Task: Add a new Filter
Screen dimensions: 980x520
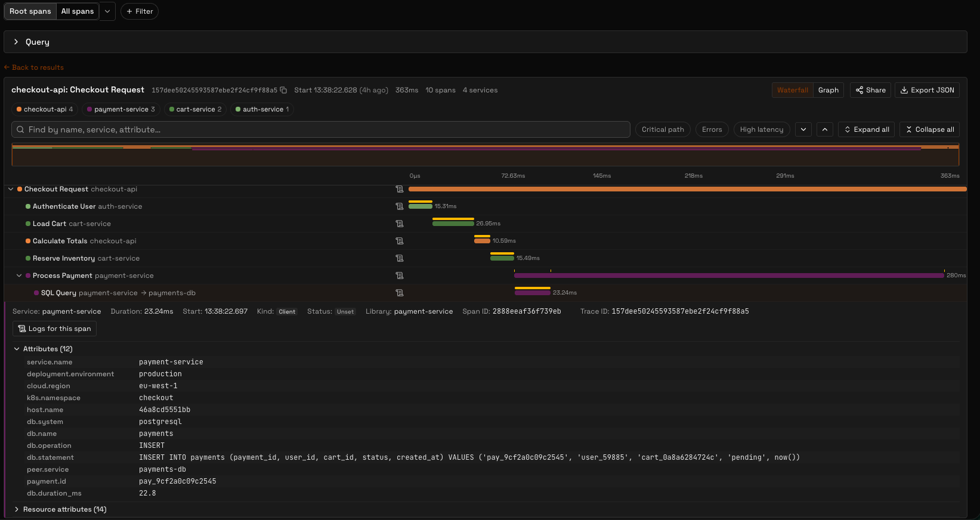Action: (x=140, y=11)
